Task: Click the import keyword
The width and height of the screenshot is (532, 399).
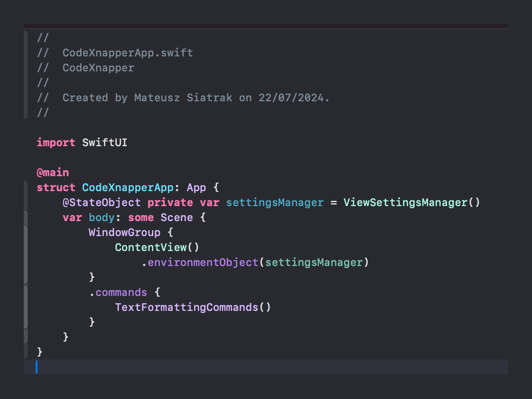Action: click(56, 143)
